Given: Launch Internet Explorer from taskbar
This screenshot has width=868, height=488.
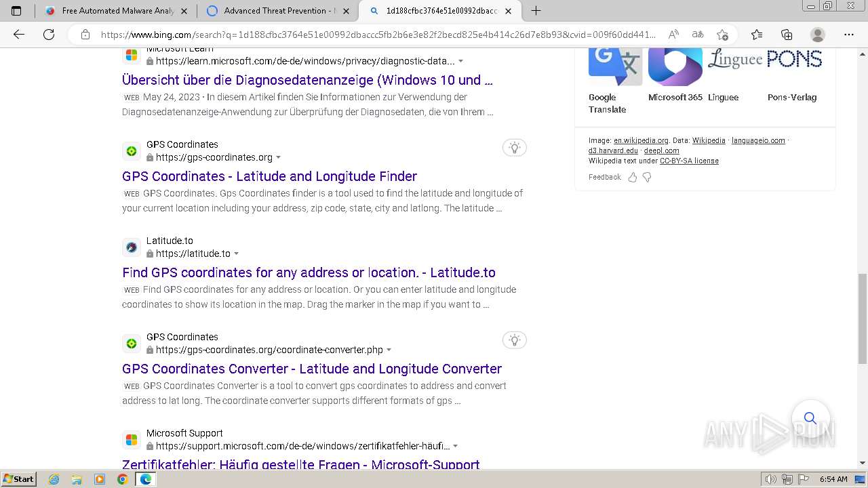Looking at the screenshot, I should coord(54,479).
